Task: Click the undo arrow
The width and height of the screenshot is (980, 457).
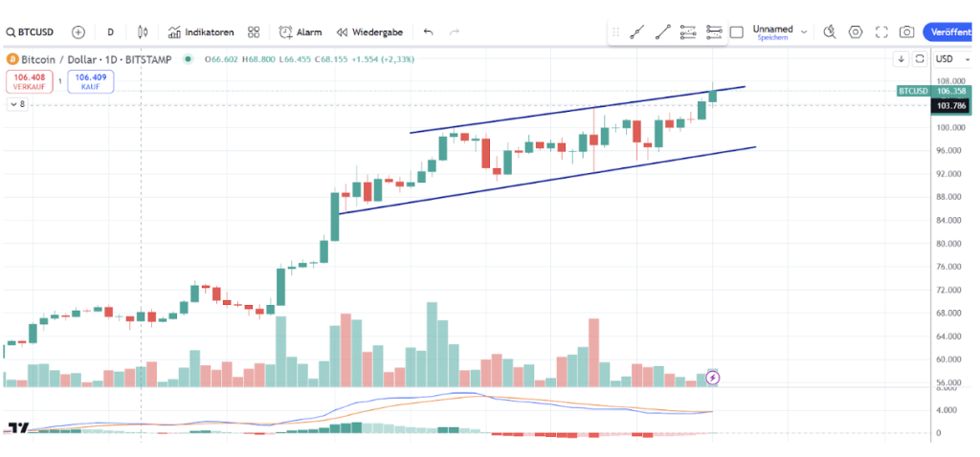Action: pyautogui.click(x=428, y=32)
